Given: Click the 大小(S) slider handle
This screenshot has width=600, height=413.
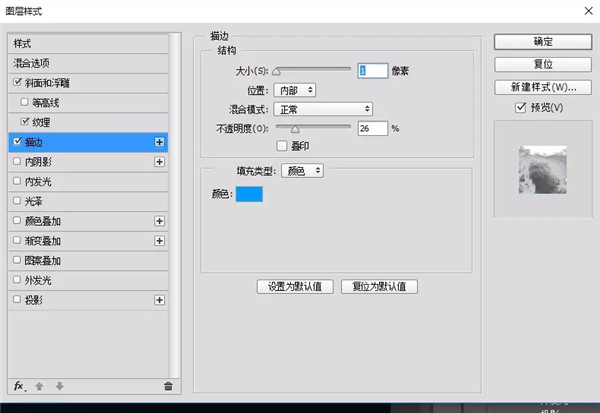Looking at the screenshot, I should click(276, 71).
